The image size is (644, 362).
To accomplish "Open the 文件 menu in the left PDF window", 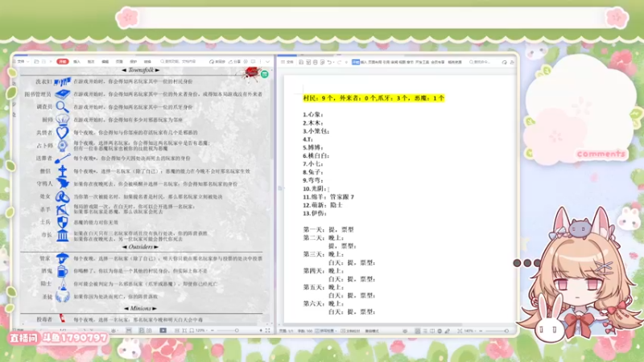I will tap(21, 62).
